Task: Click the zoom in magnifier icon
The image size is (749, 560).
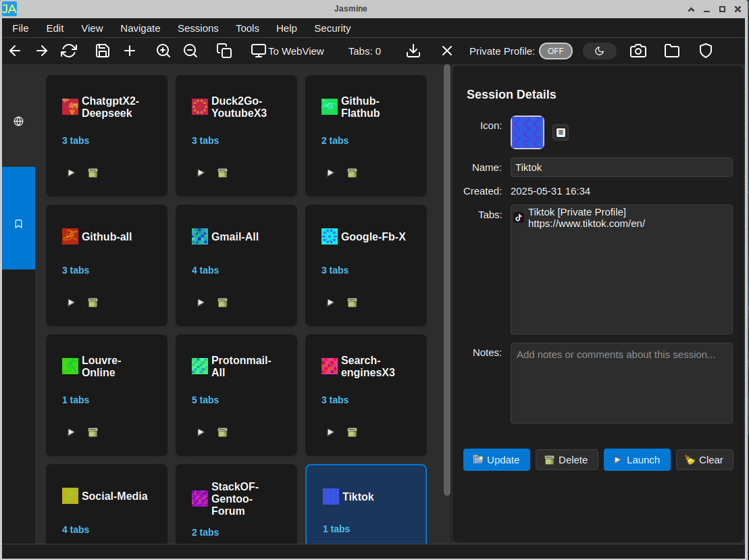Action: 163,51
